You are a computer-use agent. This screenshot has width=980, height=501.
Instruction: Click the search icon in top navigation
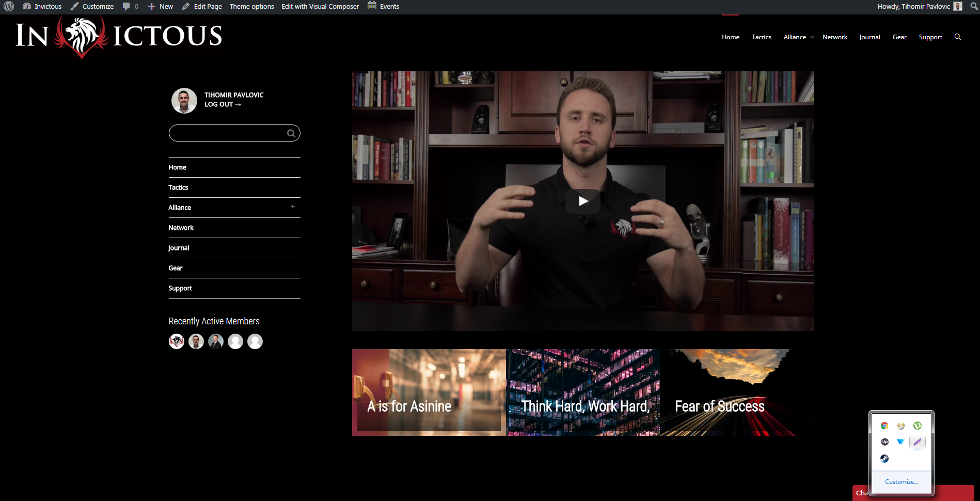tap(957, 37)
